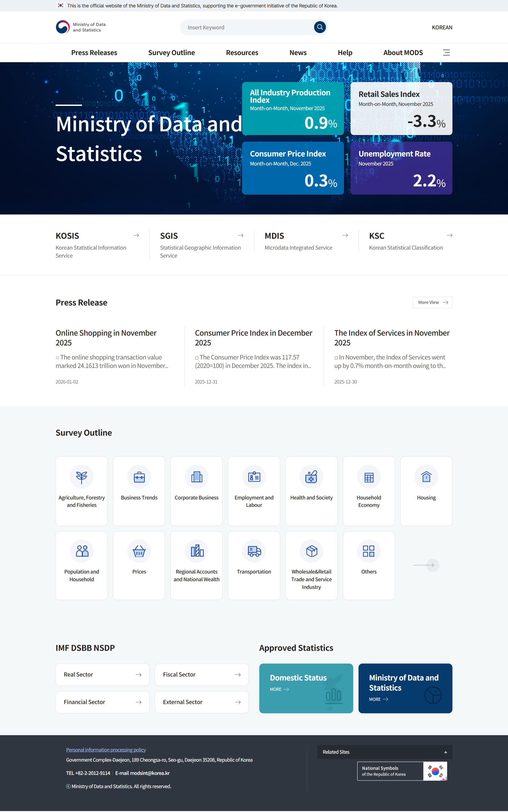Click the National Symbols banner thumbnail

pyautogui.click(x=435, y=771)
